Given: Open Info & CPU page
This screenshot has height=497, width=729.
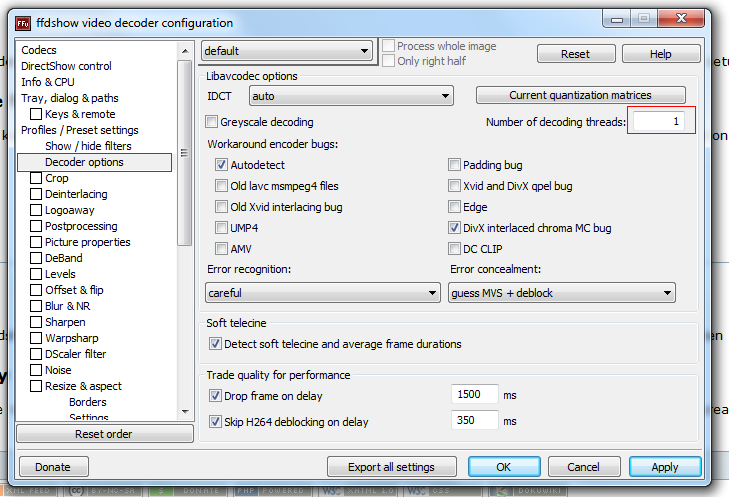Looking at the screenshot, I should (47, 82).
